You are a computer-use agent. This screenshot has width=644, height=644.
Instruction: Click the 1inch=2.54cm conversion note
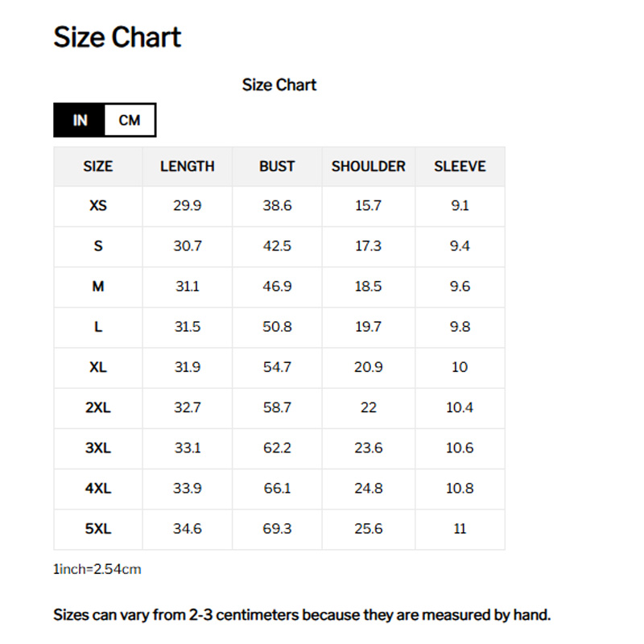pos(97,570)
